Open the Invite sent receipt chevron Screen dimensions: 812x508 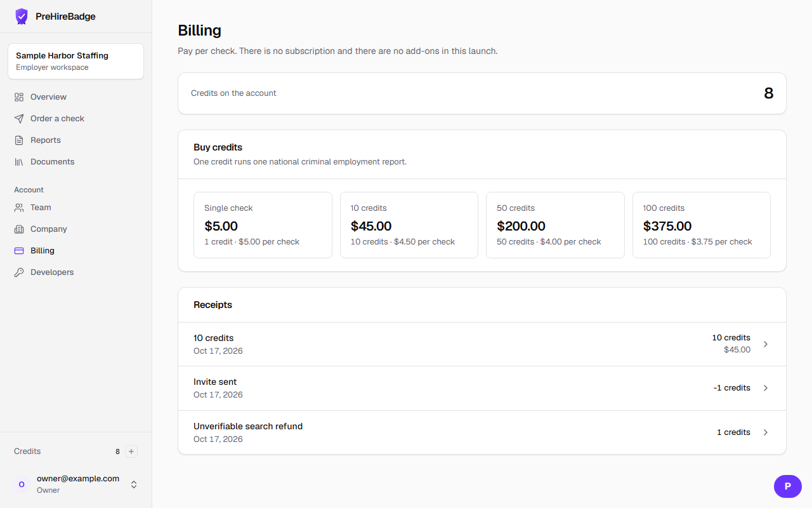[766, 388]
